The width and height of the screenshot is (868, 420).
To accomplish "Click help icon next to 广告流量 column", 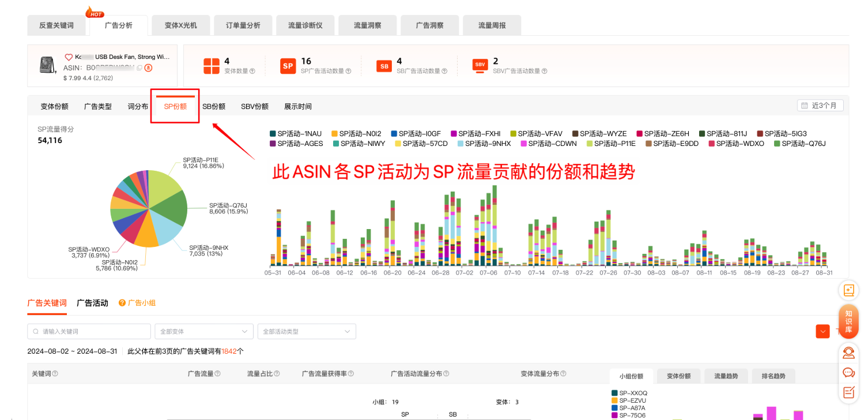I will click(x=217, y=374).
